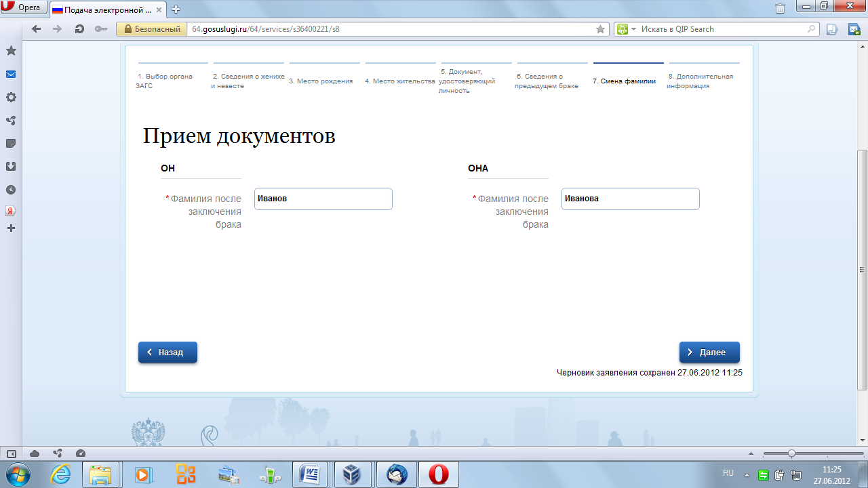The height and width of the screenshot is (488, 868).
Task: Open the Windows Start menu
Action: click(17, 474)
